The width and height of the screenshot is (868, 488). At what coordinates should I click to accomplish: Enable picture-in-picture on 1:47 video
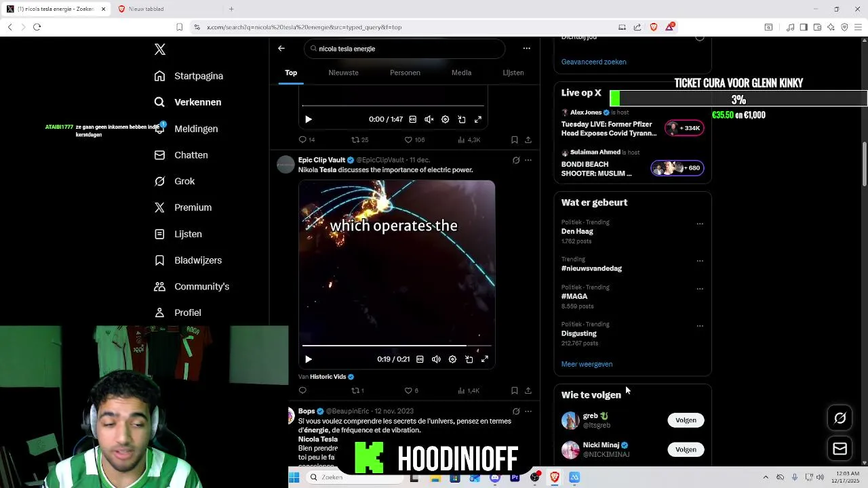pos(461,119)
